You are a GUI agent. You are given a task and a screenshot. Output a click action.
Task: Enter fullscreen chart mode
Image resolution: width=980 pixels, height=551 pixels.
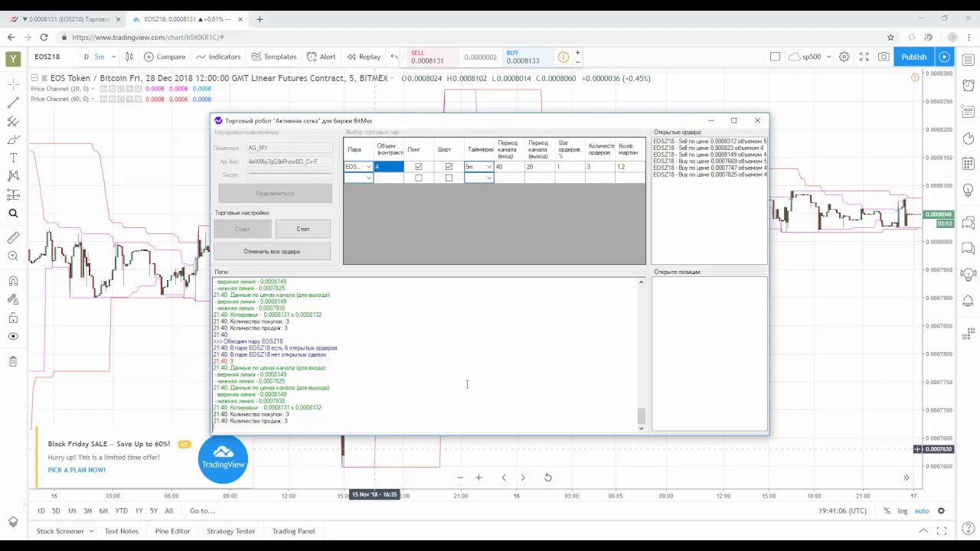click(x=864, y=57)
